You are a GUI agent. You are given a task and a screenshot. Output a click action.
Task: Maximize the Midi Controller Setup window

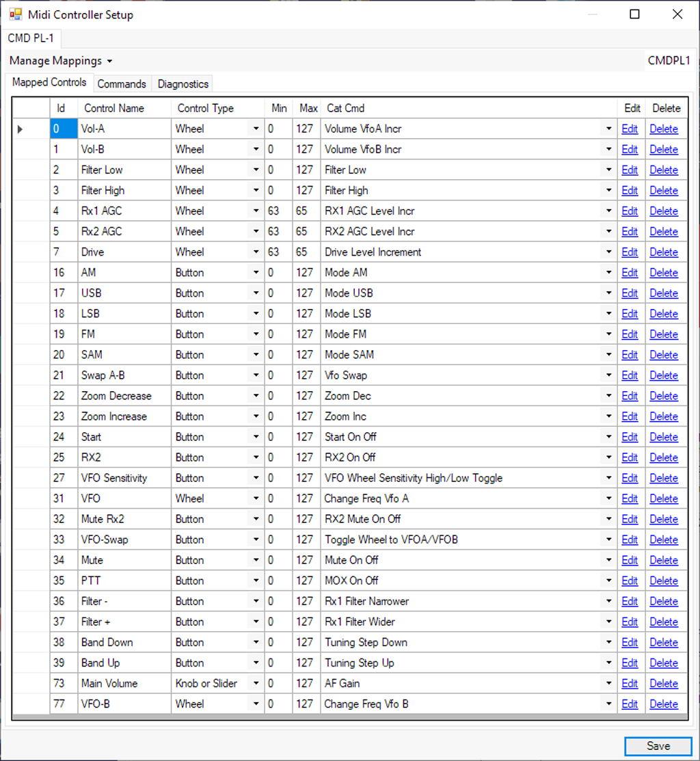[x=634, y=14]
